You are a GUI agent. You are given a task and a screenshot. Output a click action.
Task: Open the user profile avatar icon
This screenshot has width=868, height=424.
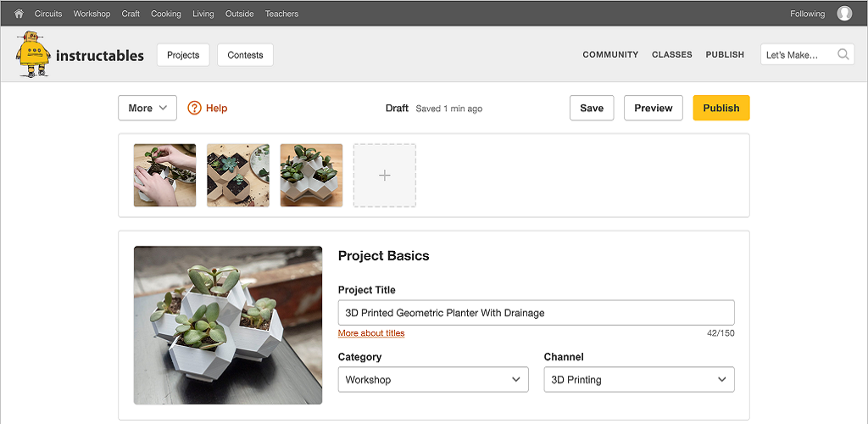pyautogui.click(x=844, y=14)
